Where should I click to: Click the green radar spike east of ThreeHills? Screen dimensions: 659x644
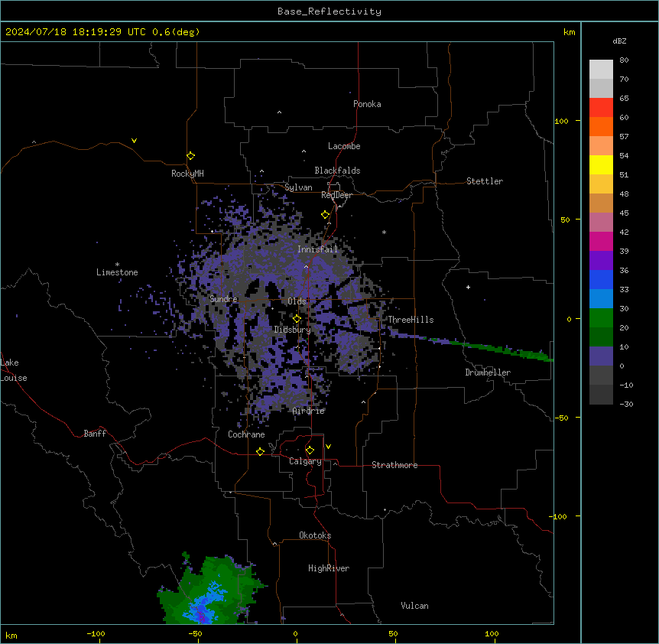[x=488, y=347]
